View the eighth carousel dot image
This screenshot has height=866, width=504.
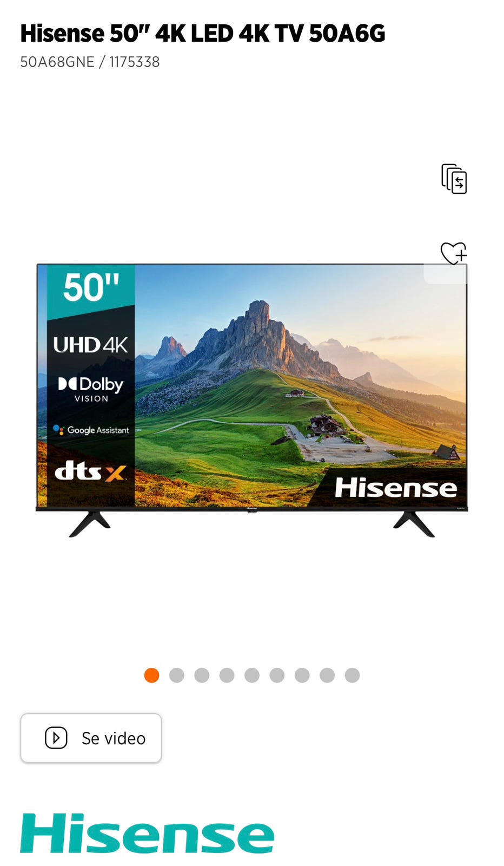click(x=327, y=675)
